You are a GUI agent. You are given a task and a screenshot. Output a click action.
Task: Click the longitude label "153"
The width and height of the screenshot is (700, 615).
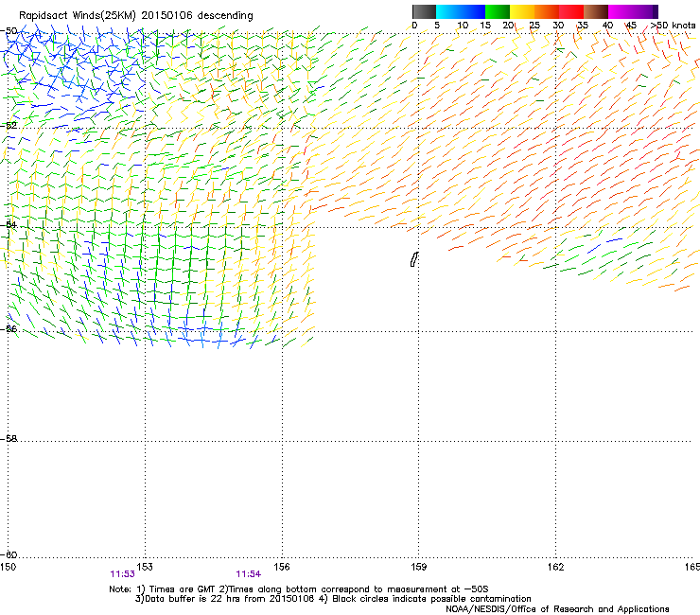pyautogui.click(x=145, y=567)
